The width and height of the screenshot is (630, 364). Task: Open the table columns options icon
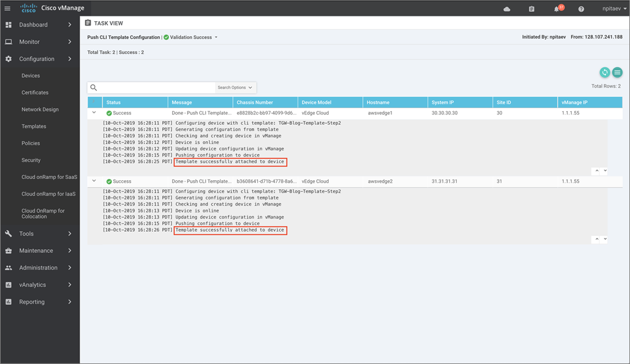[617, 72]
